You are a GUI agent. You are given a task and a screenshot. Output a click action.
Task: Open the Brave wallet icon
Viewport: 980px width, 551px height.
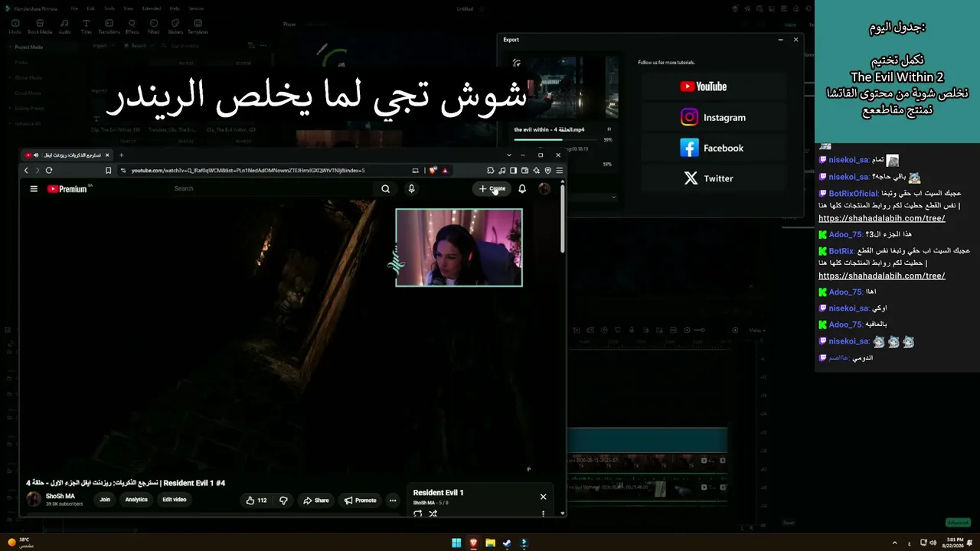(x=524, y=171)
